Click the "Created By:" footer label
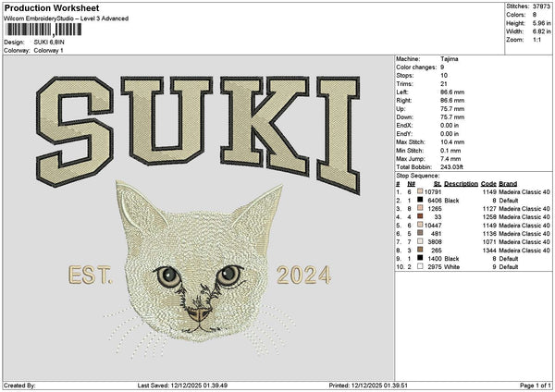 (x=19, y=386)
